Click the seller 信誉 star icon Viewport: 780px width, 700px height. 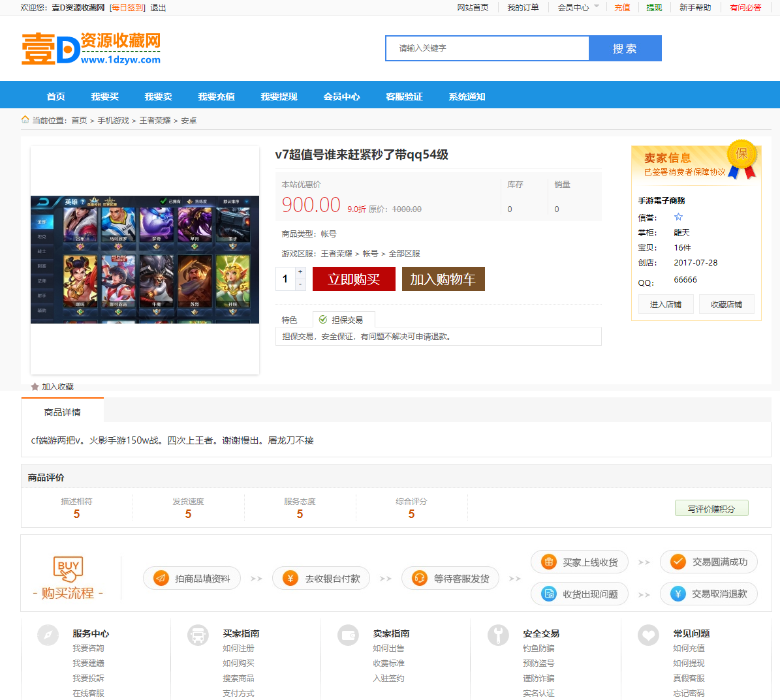click(678, 217)
